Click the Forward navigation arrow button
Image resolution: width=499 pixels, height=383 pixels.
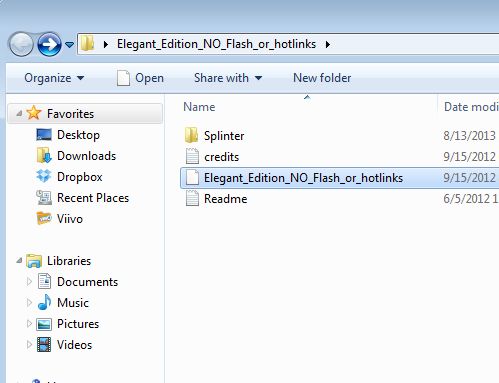[x=49, y=44]
